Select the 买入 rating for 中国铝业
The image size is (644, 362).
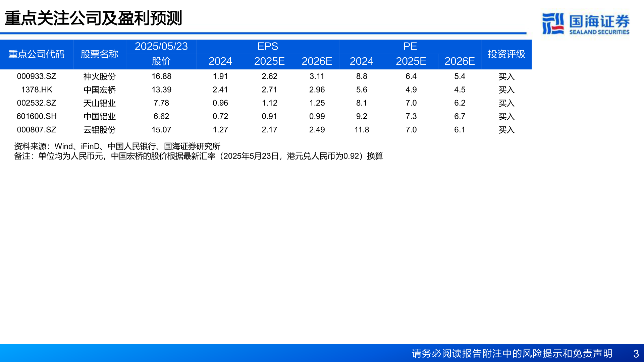pos(506,116)
